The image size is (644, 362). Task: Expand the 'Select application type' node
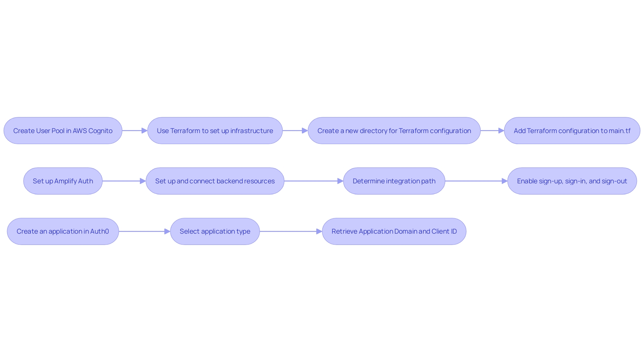[216, 231]
